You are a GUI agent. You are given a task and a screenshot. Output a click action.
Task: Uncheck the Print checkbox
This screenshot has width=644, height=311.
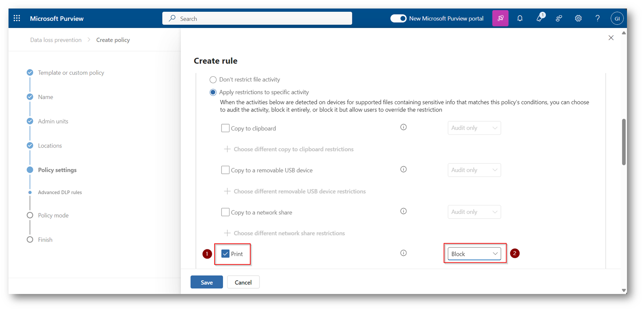pyautogui.click(x=225, y=254)
